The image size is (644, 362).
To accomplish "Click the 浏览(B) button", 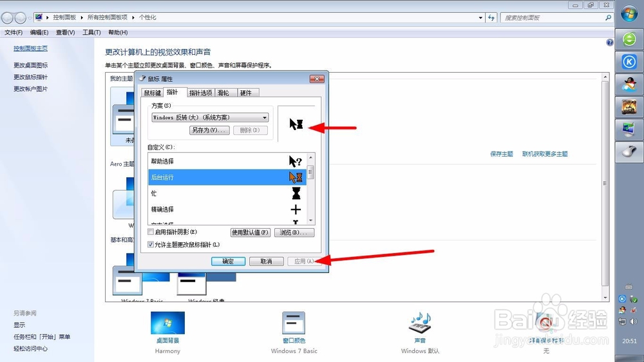I will point(294,233).
